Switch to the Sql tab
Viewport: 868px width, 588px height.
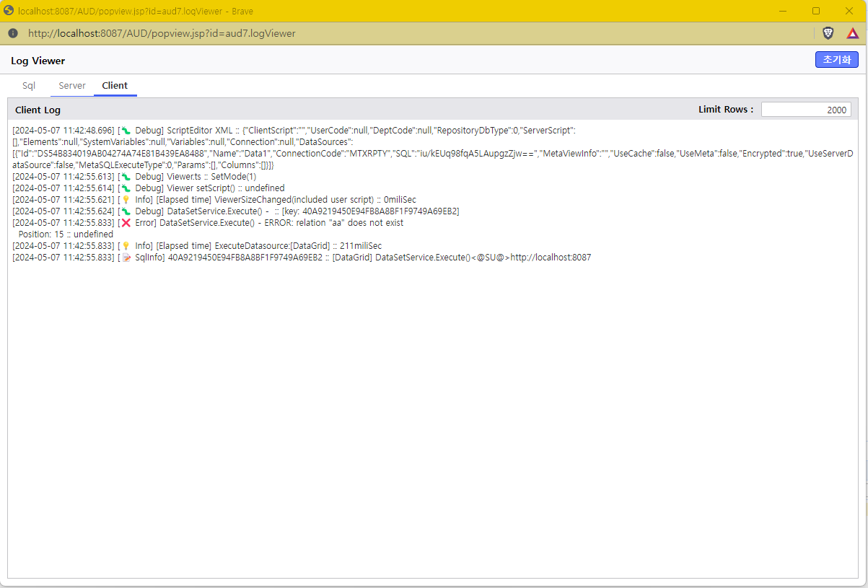pyautogui.click(x=29, y=85)
